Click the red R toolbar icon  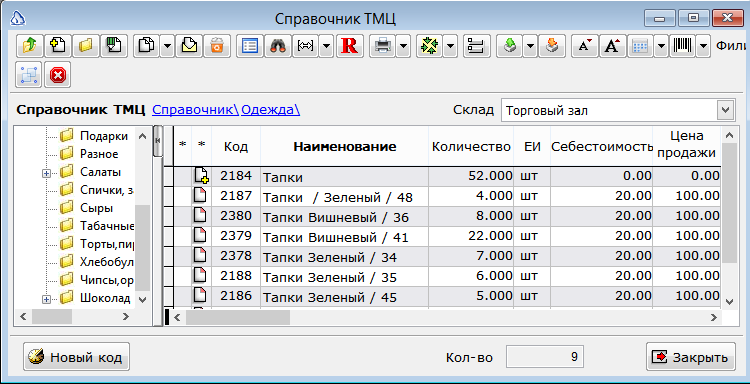[x=350, y=45]
